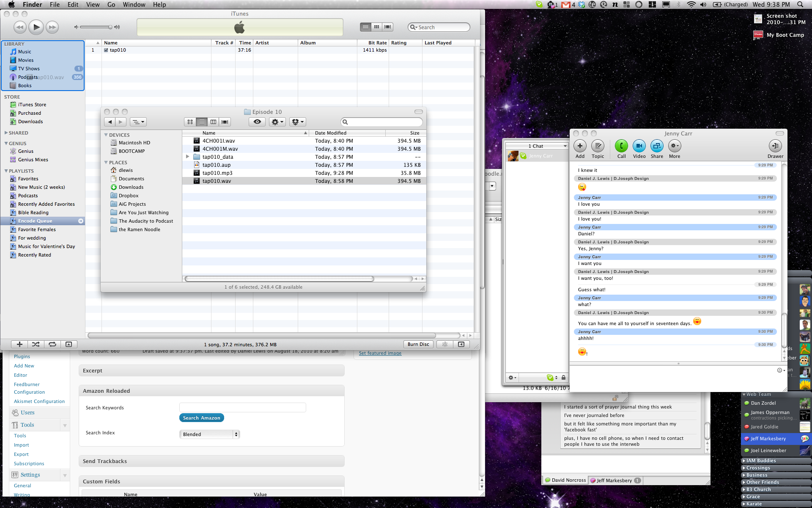This screenshot has height=508, width=812.
Task: Expand the SHARED section in iTunes sidebar
Action: coord(6,133)
